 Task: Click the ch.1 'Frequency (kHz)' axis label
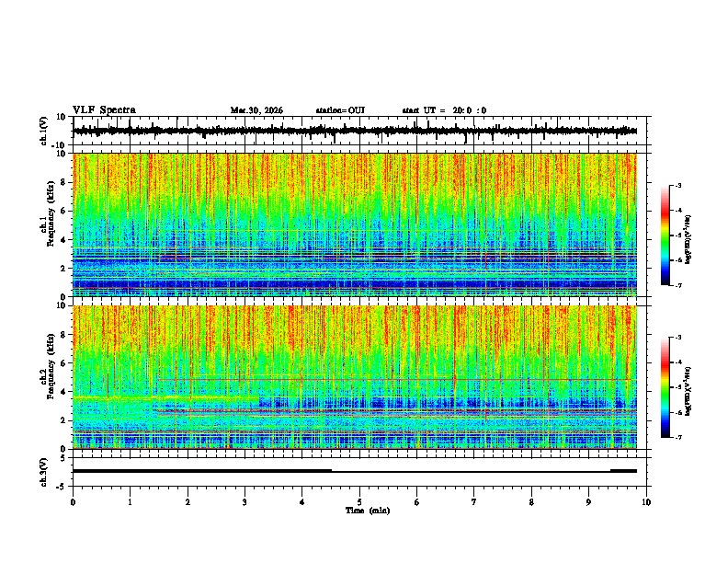point(51,213)
